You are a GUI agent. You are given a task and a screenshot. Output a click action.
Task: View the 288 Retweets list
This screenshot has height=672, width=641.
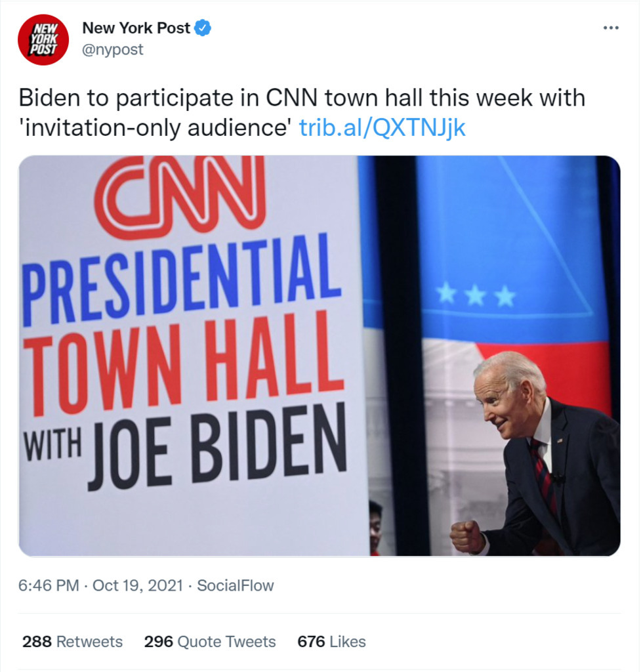point(72,641)
